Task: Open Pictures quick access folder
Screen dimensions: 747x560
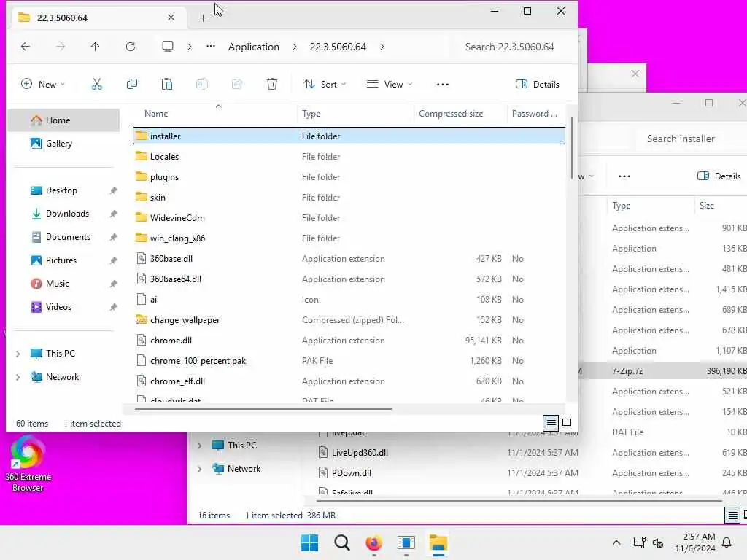Action: coord(61,260)
